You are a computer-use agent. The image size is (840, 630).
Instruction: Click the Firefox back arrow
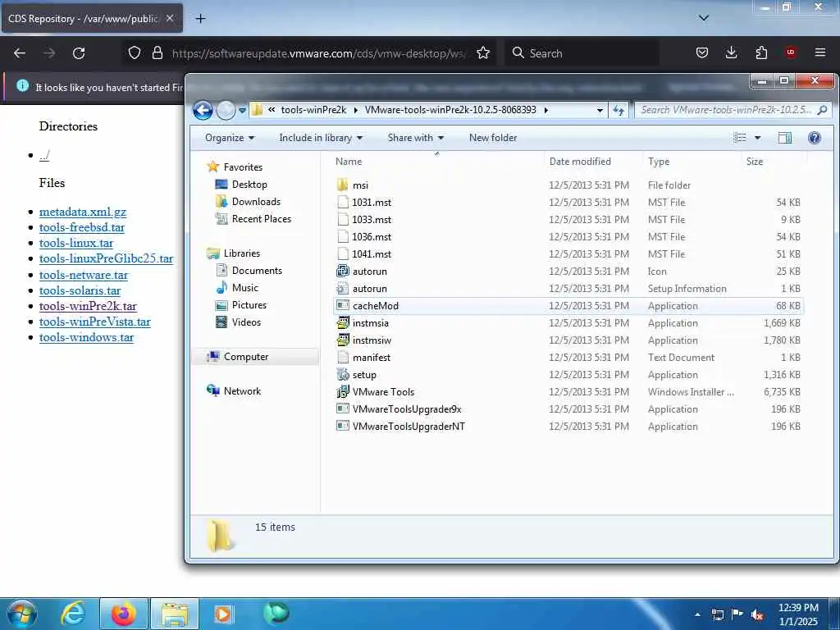[20, 53]
